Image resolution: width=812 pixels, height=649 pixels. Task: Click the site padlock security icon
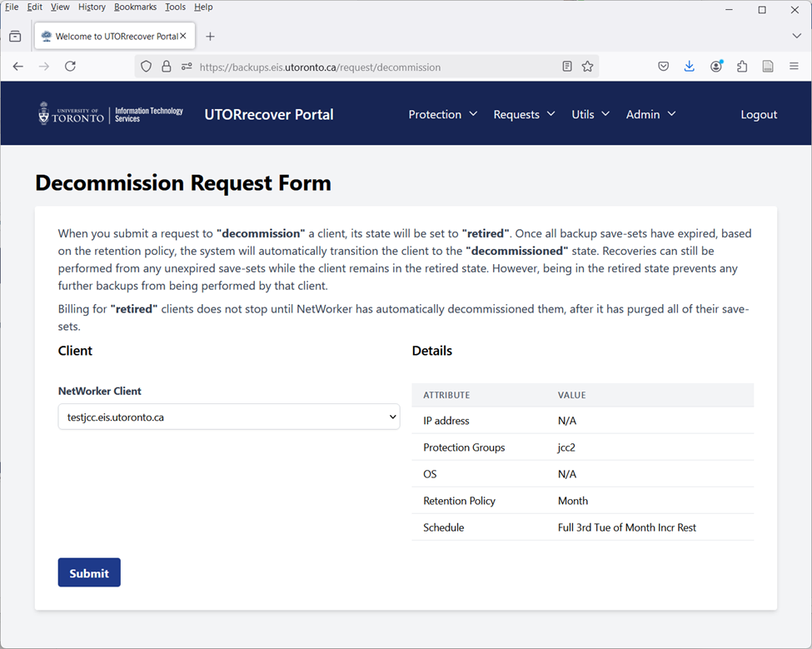click(167, 67)
